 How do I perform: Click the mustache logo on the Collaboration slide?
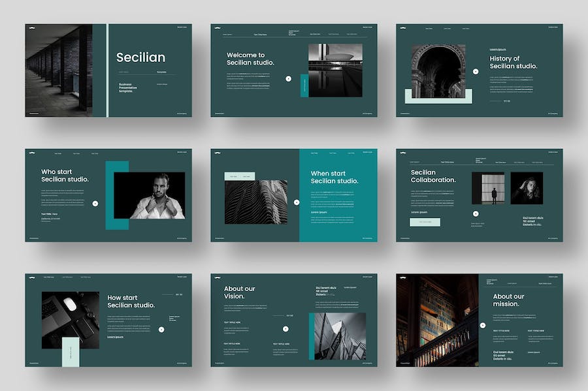click(402, 153)
